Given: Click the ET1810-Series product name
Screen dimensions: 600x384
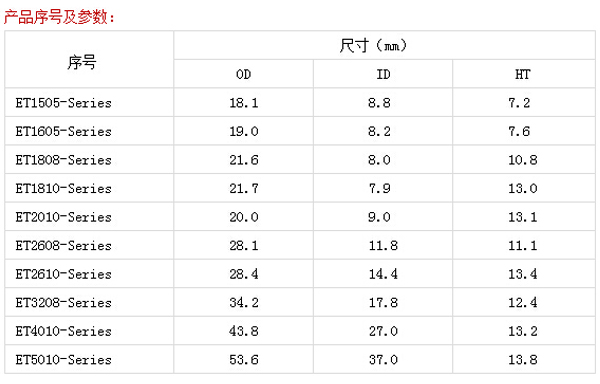Looking at the screenshot, I should click(x=64, y=189).
